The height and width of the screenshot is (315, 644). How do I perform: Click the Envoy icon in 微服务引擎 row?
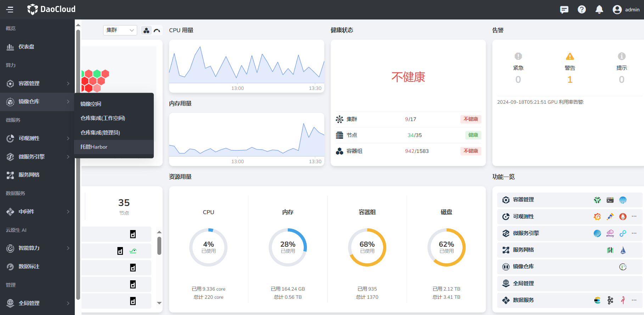[x=610, y=233]
